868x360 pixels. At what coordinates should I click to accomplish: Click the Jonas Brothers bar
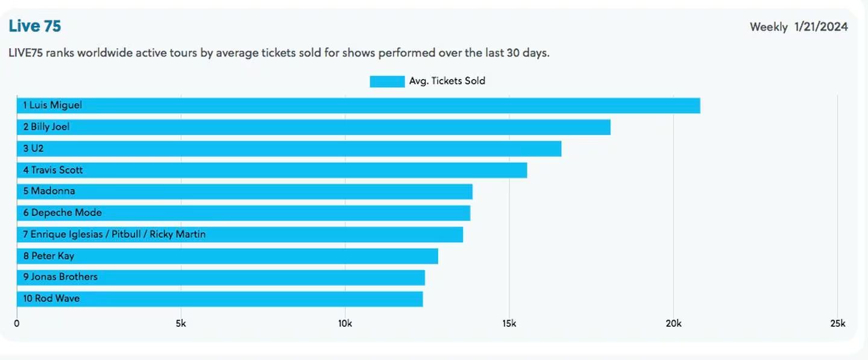(220, 277)
